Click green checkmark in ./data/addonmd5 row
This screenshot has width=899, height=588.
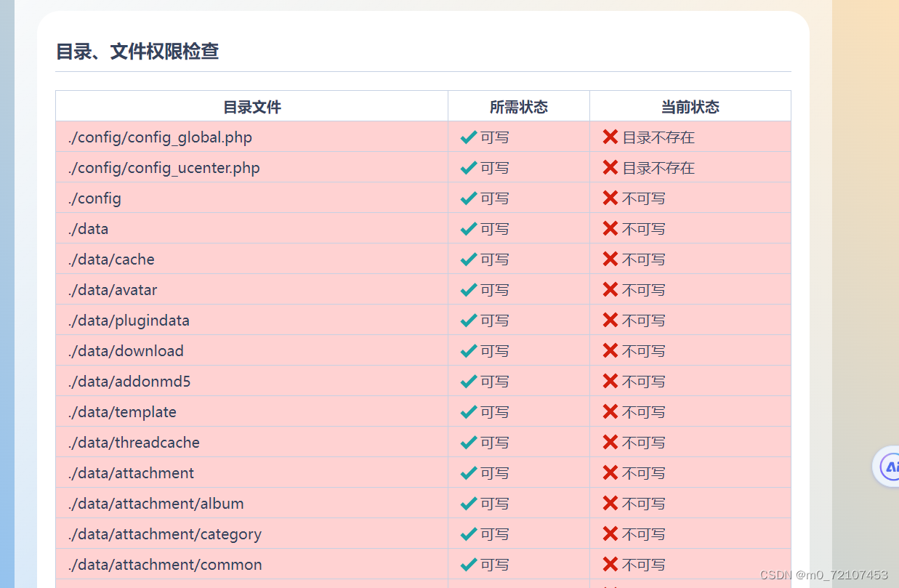coord(469,381)
